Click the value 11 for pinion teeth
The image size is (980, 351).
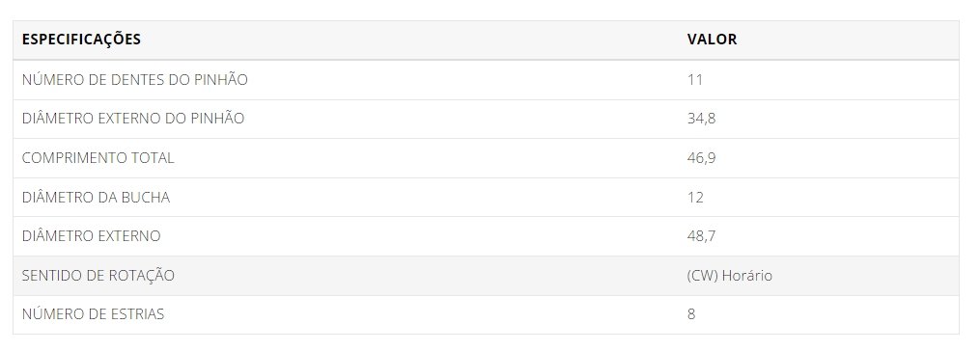tap(695, 80)
